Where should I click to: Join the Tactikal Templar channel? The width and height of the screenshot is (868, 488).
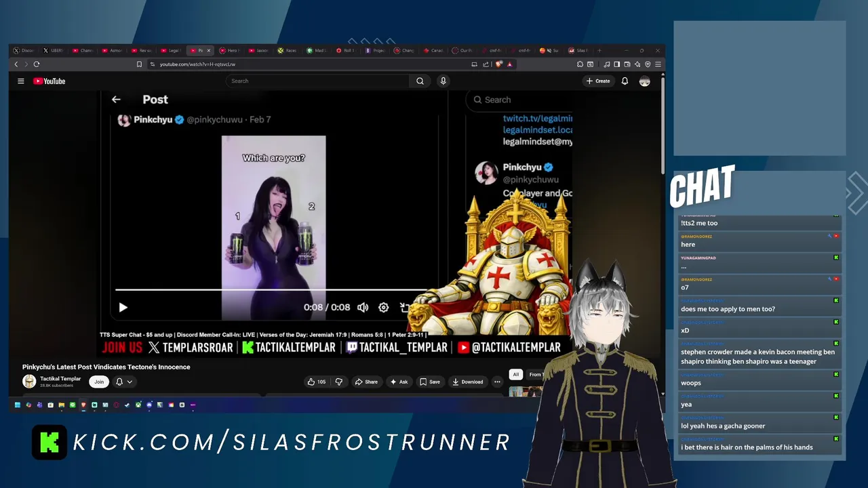[99, 382]
